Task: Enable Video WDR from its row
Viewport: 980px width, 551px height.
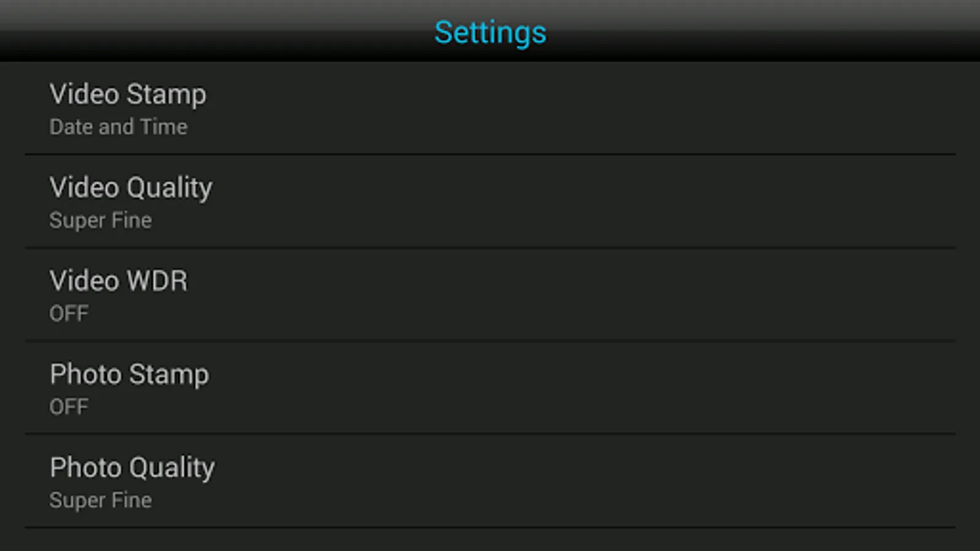Action: [490, 295]
